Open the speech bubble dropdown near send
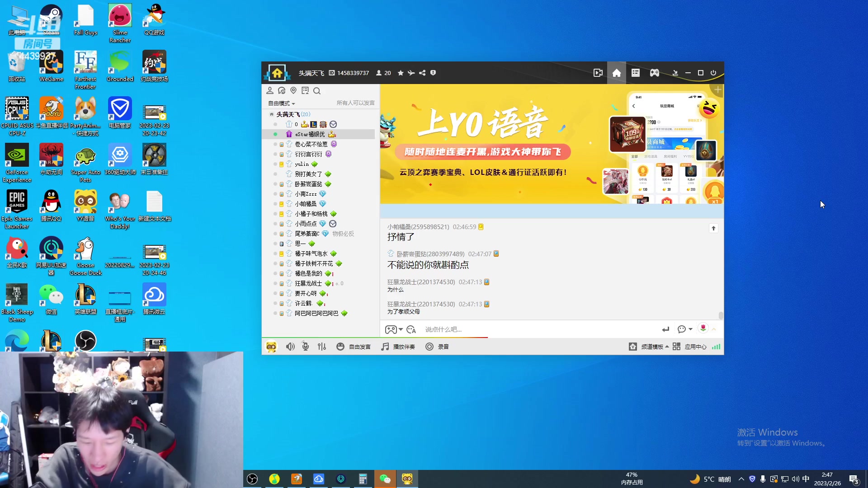Image resolution: width=868 pixels, height=488 pixels. [x=685, y=329]
